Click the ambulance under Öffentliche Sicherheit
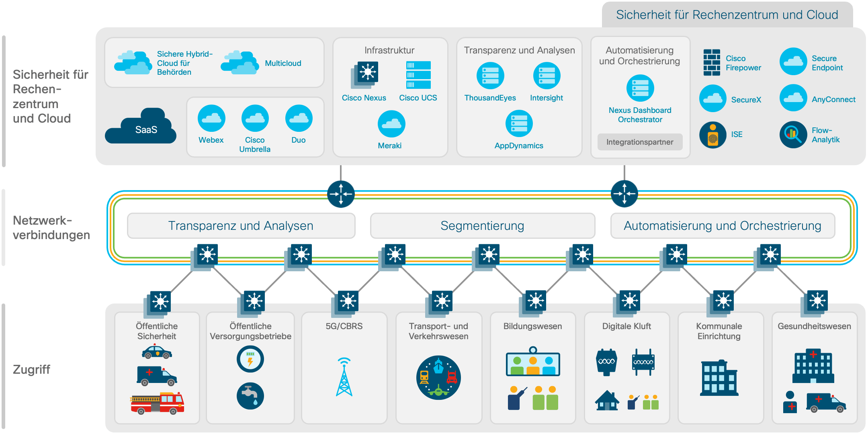This screenshot has height=434, width=868. 157,376
